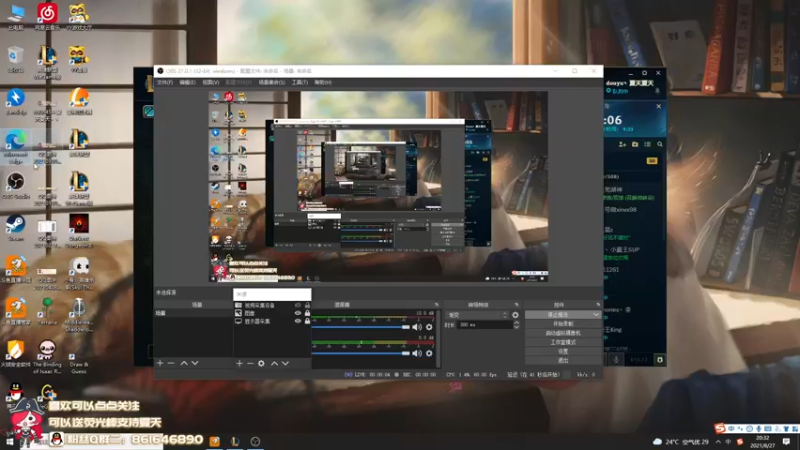Launch OBS Studio from the desktop shortcut
800x450 pixels.
(16, 185)
